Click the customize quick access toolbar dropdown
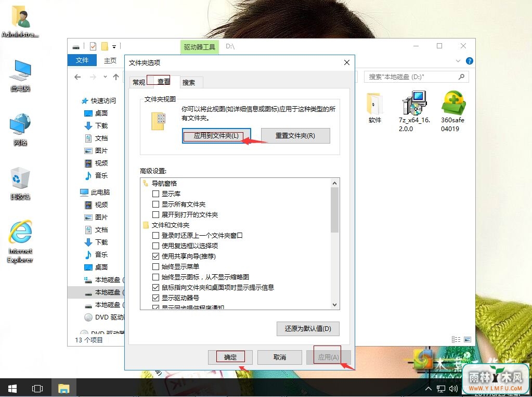This screenshot has width=532, height=397. 114,46
